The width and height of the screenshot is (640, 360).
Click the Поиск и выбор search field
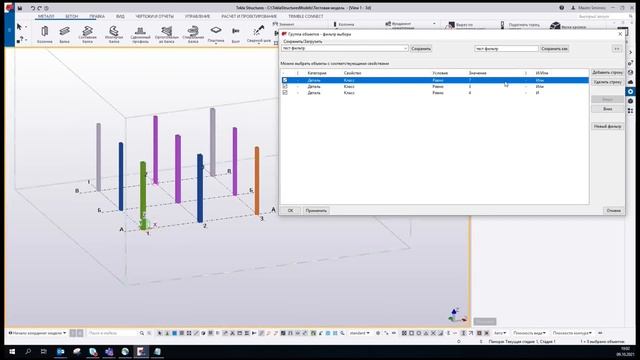click(112, 333)
